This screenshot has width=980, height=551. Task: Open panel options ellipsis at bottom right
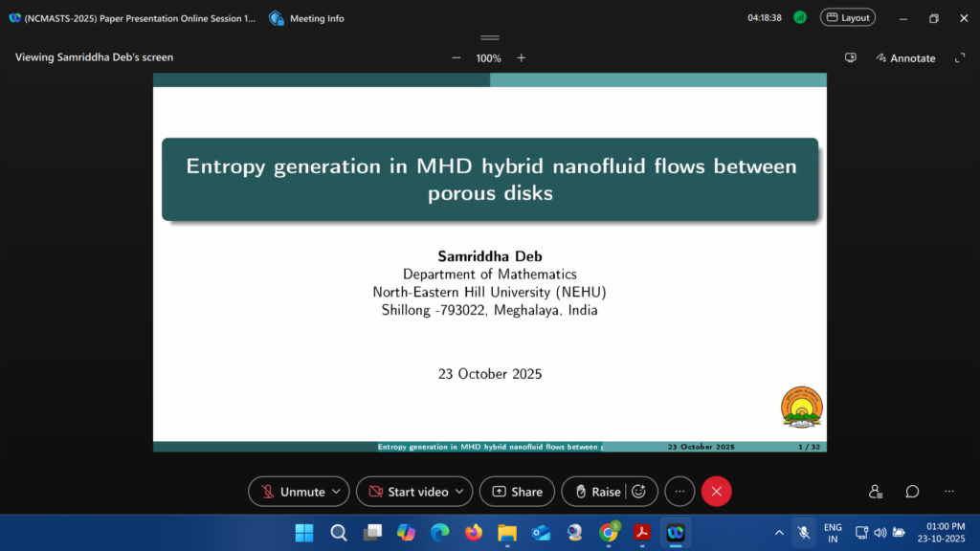tap(948, 492)
